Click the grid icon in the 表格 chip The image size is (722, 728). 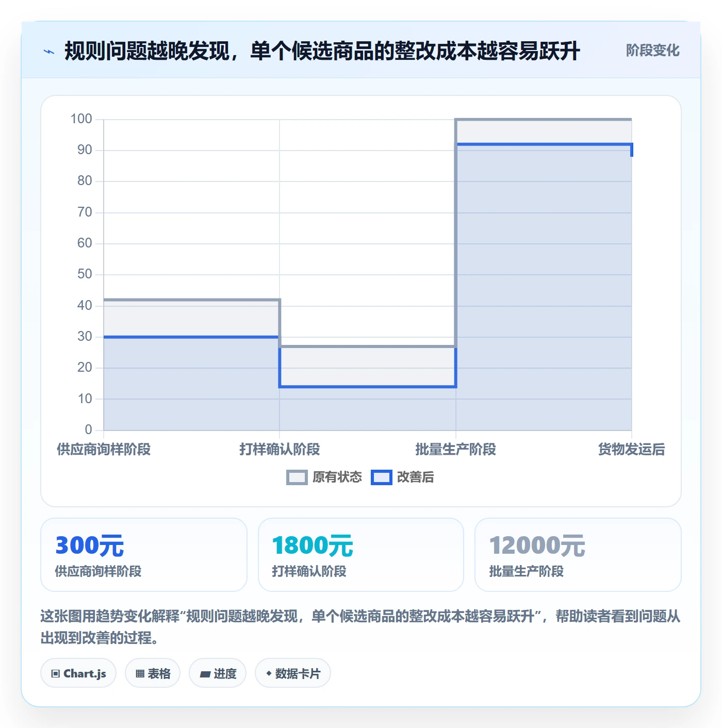tap(140, 674)
